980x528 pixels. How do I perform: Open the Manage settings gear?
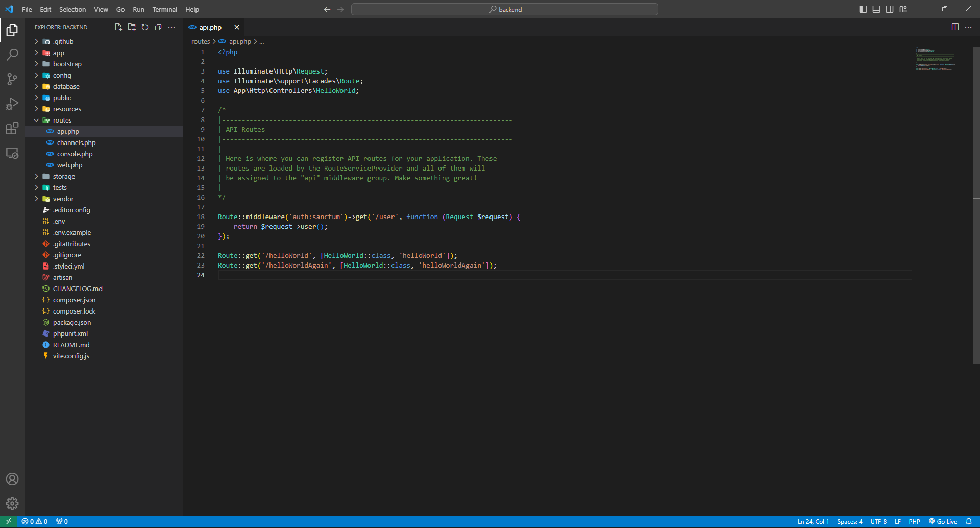click(x=12, y=503)
